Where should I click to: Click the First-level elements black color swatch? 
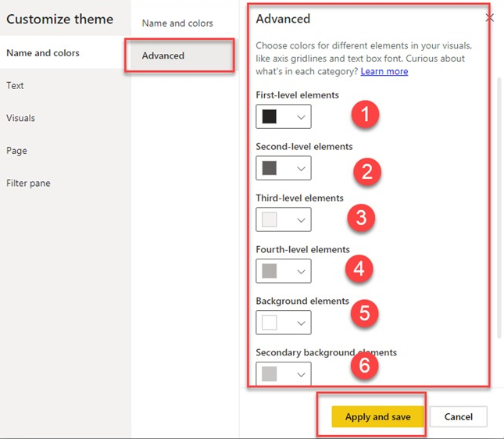tap(270, 116)
